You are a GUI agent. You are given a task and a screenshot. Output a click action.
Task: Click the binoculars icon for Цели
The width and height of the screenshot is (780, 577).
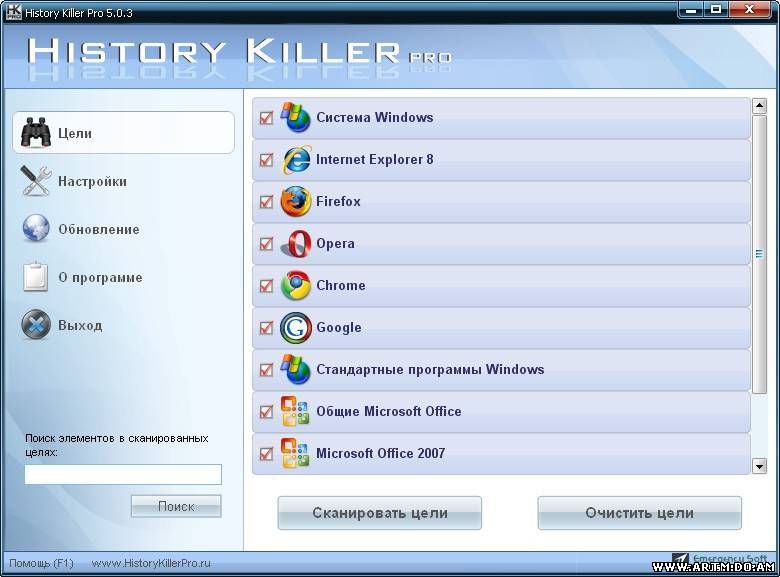pyautogui.click(x=35, y=132)
